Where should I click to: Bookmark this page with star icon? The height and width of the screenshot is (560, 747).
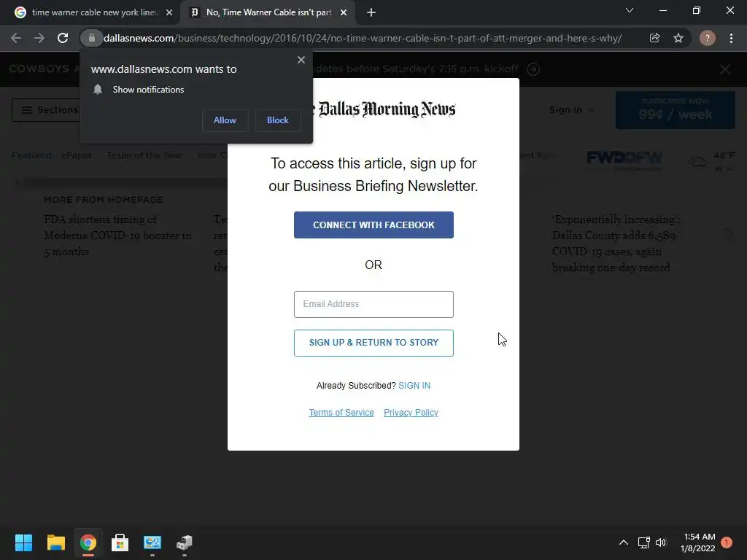point(678,38)
